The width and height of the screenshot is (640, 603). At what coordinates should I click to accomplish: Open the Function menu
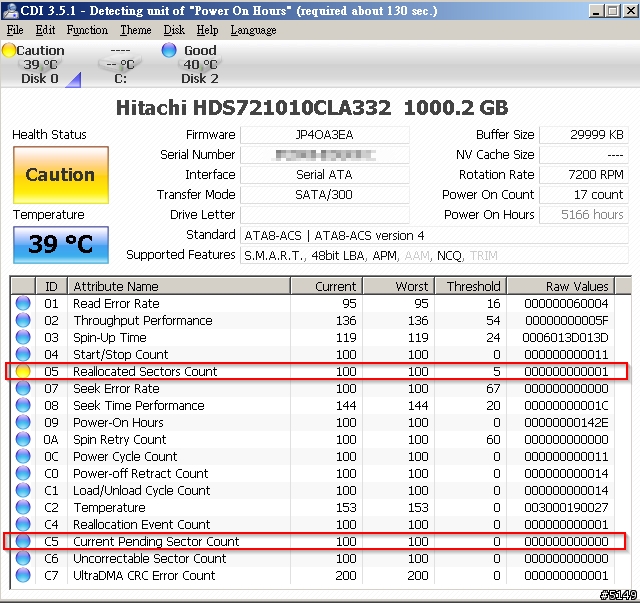coord(87,30)
